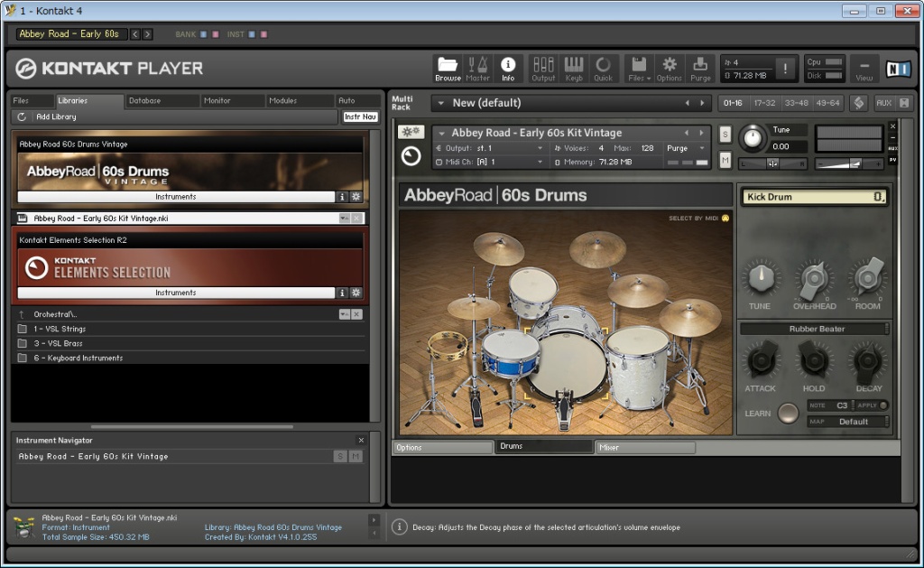The height and width of the screenshot is (568, 924).
Task: Solo the Abbey Road instrument in rack
Action: [x=725, y=135]
